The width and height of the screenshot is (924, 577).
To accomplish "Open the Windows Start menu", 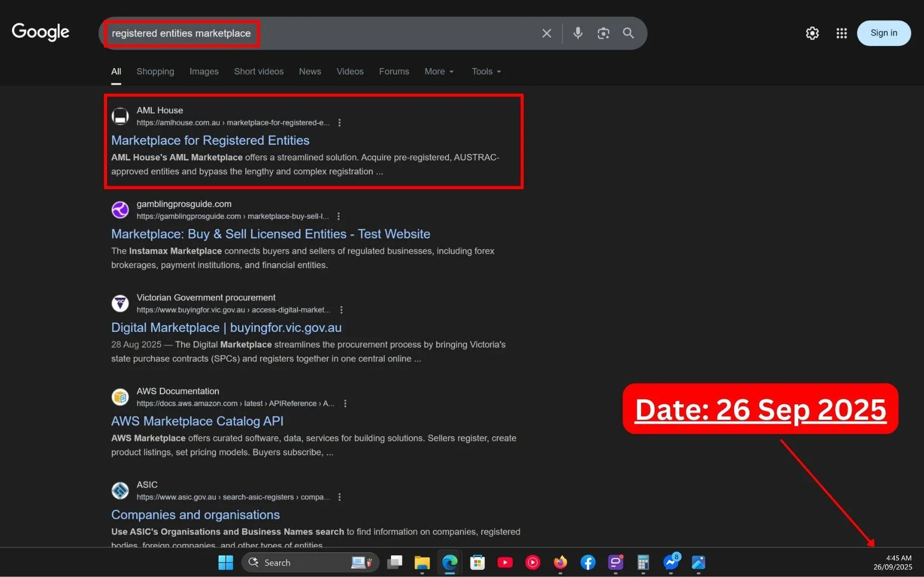I will 226,562.
